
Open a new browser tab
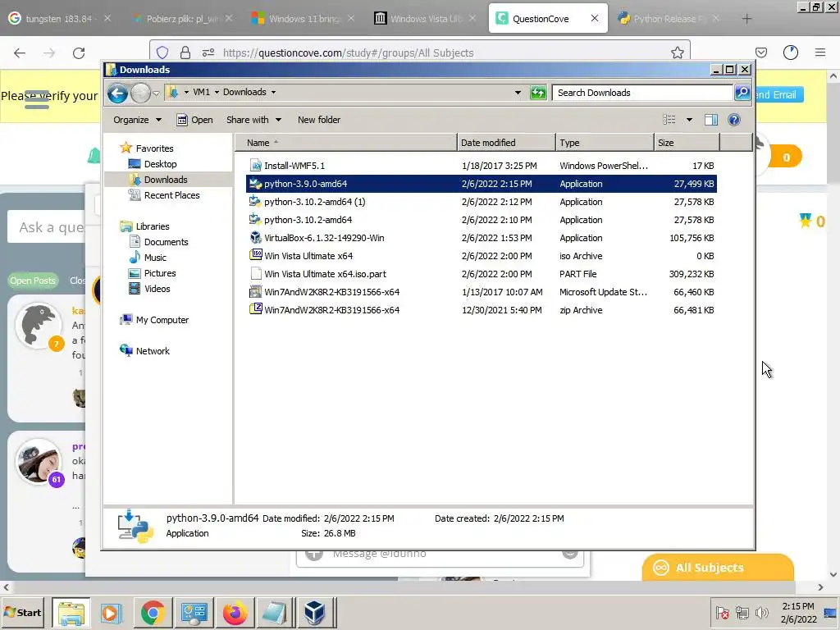point(746,19)
